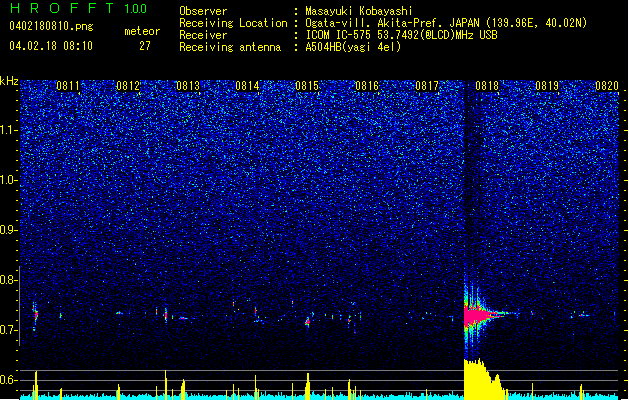Click the Receiving Location label
629x400 pixels.
233,23
